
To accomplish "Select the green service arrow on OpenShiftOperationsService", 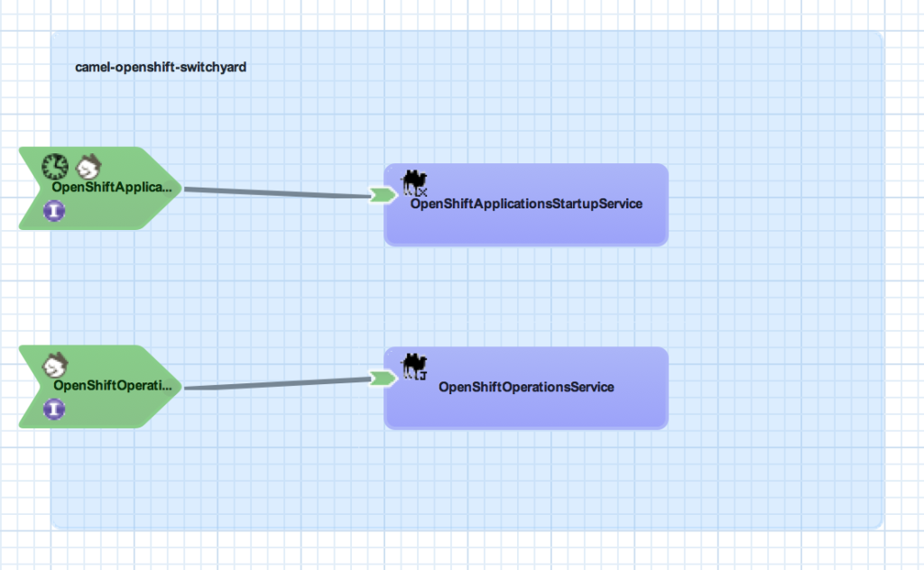I will pos(383,378).
